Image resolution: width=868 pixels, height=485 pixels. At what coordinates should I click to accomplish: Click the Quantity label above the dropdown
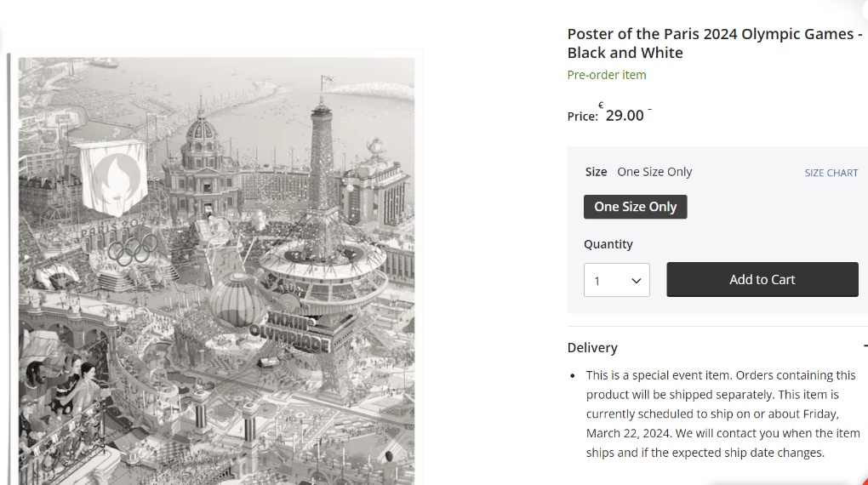tap(608, 244)
